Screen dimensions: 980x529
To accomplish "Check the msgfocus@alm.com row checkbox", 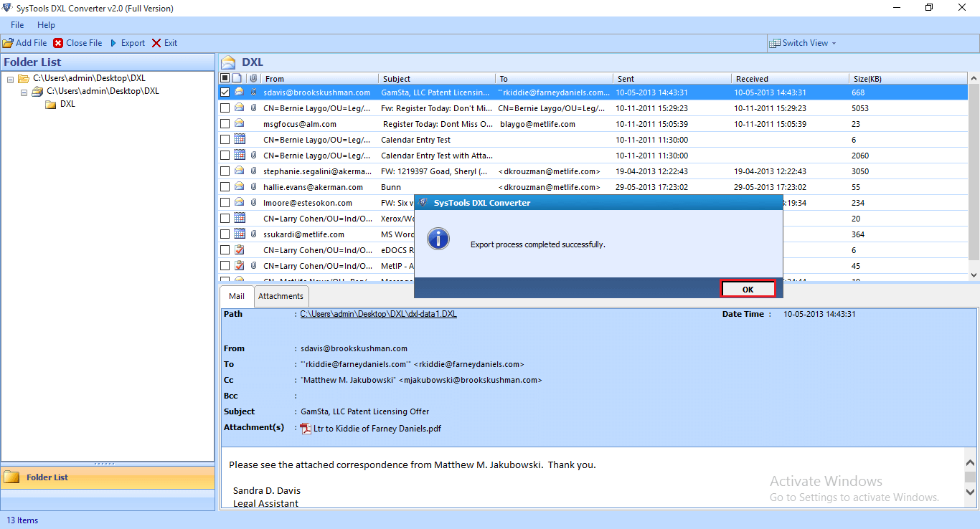I will 225,124.
